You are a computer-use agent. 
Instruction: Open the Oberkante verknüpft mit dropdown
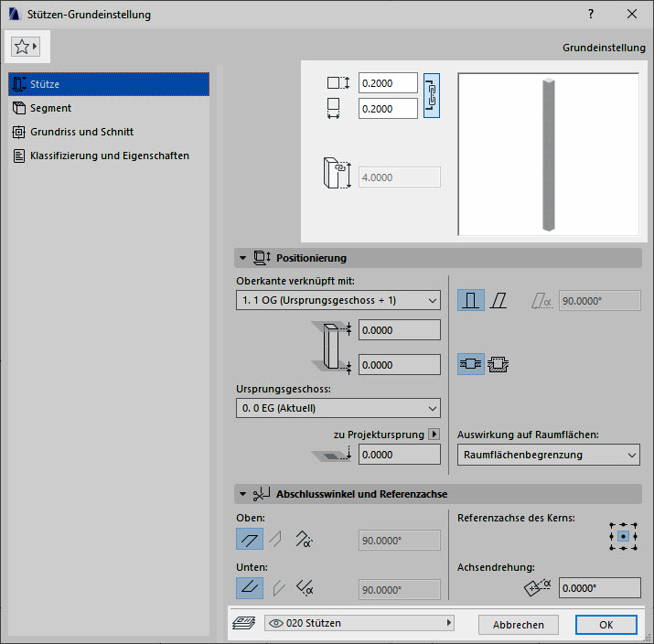(338, 300)
